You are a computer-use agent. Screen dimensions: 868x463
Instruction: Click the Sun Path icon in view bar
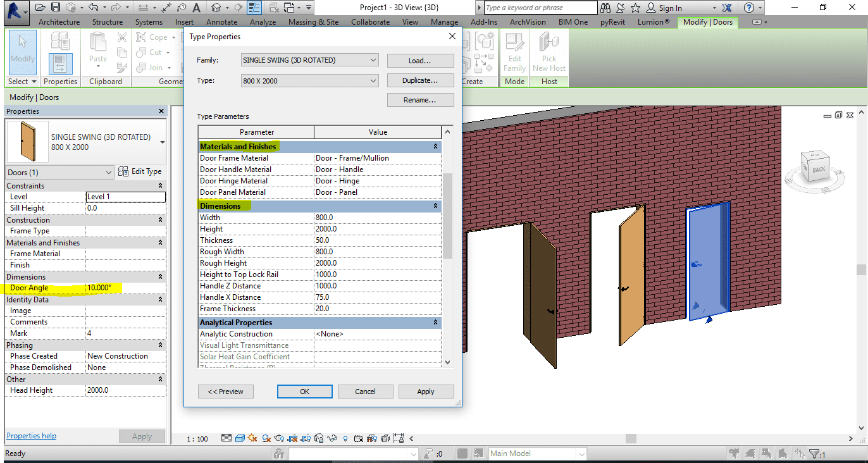click(x=252, y=438)
